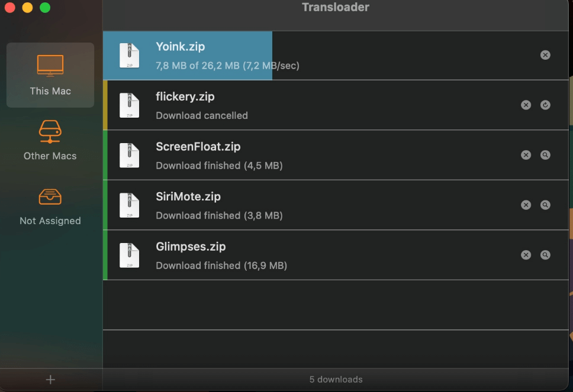
Task: Click the Yoink.zip file icon
Action: (130, 56)
